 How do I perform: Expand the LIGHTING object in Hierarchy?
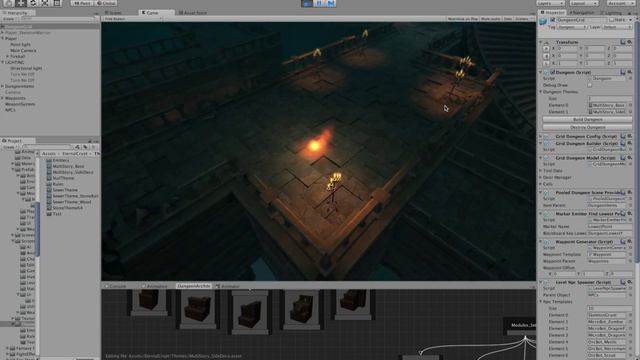[2, 62]
